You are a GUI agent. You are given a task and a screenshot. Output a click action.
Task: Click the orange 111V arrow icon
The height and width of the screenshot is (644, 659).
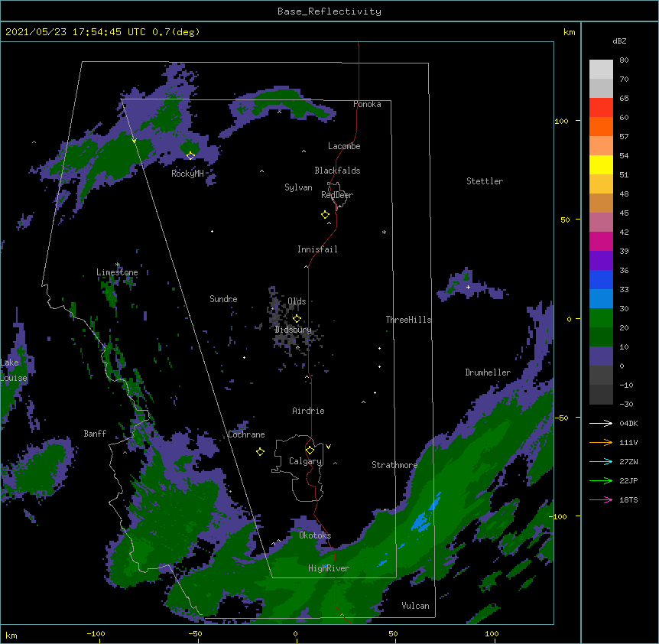click(x=601, y=442)
